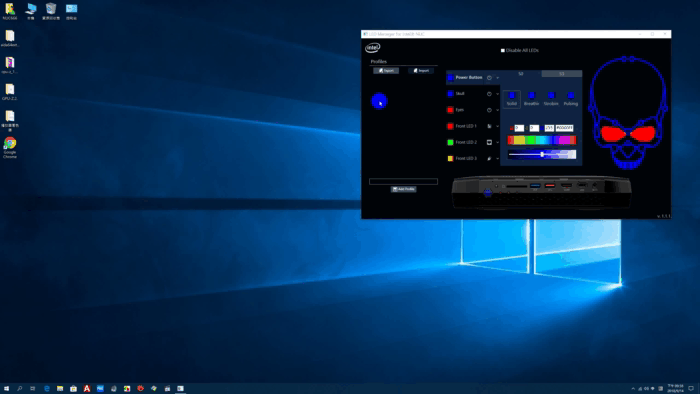This screenshot has width=700, height=394.
Task: Click the brightness slider handle
Action: coord(542,154)
